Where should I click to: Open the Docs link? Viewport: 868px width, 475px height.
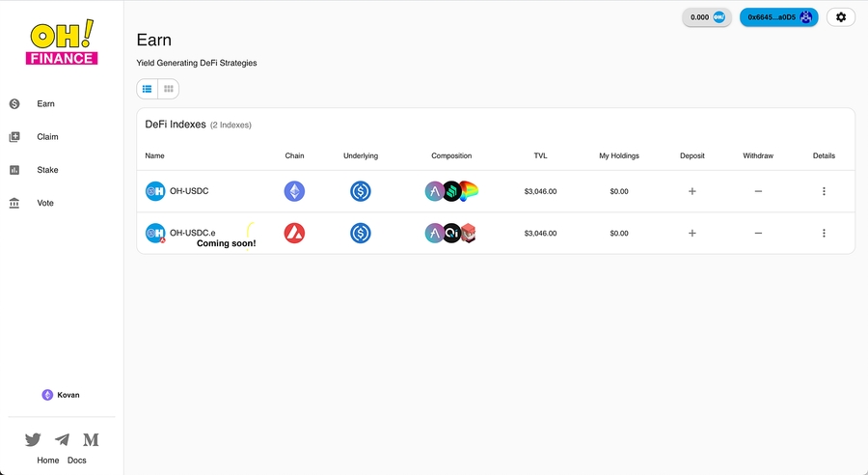pyautogui.click(x=77, y=461)
